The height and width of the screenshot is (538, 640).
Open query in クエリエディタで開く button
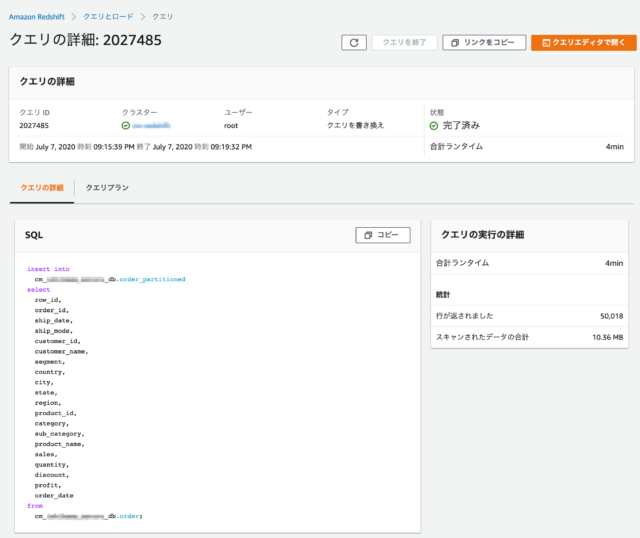pos(584,42)
